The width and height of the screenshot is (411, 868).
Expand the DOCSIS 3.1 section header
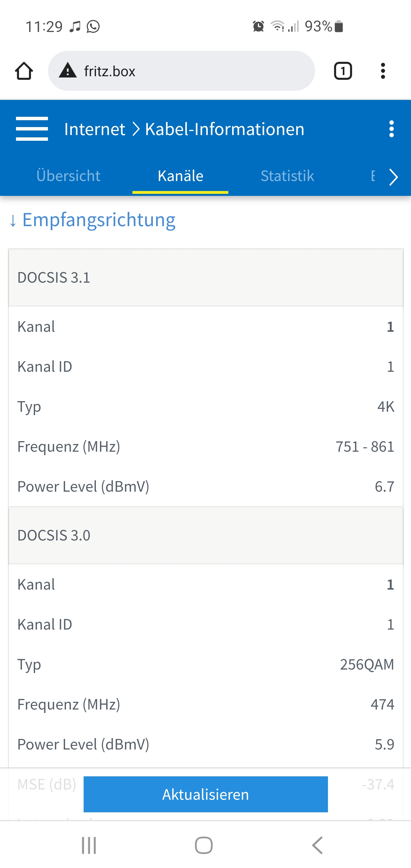[x=205, y=278]
